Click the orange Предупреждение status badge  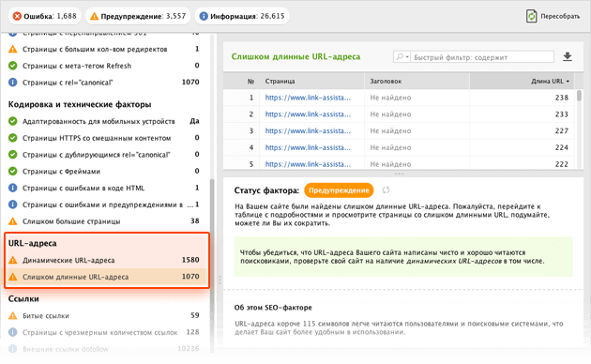tap(339, 190)
